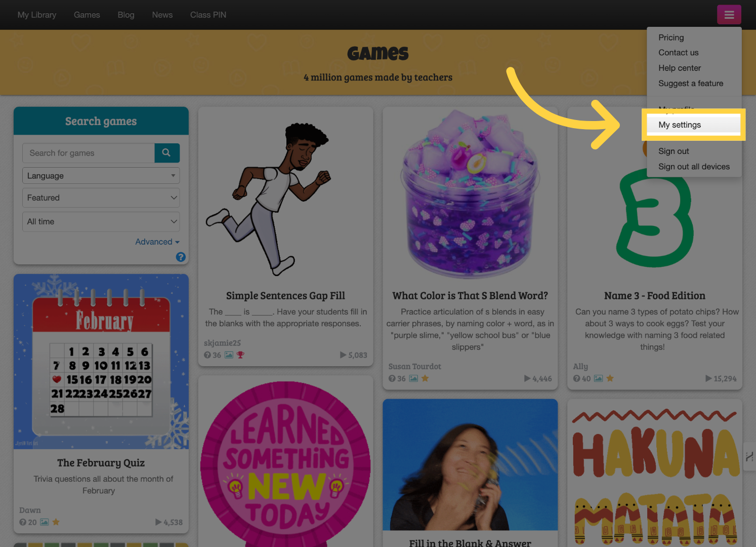Open the All time period dropdown

(x=101, y=221)
